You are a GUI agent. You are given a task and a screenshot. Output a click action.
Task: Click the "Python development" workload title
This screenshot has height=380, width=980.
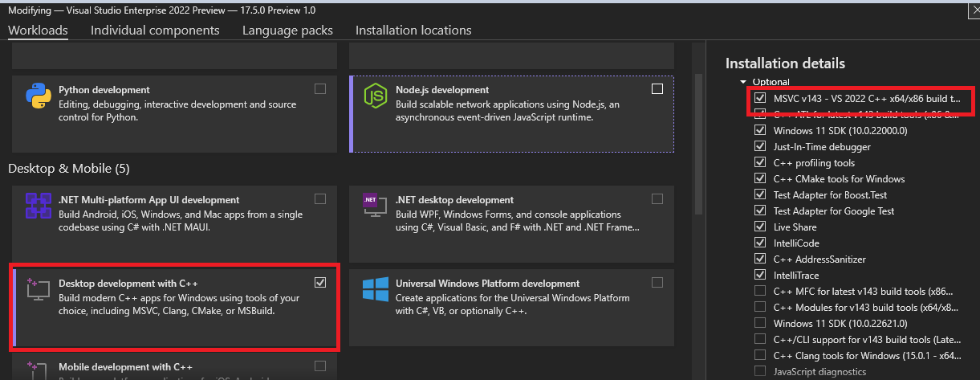point(104,90)
